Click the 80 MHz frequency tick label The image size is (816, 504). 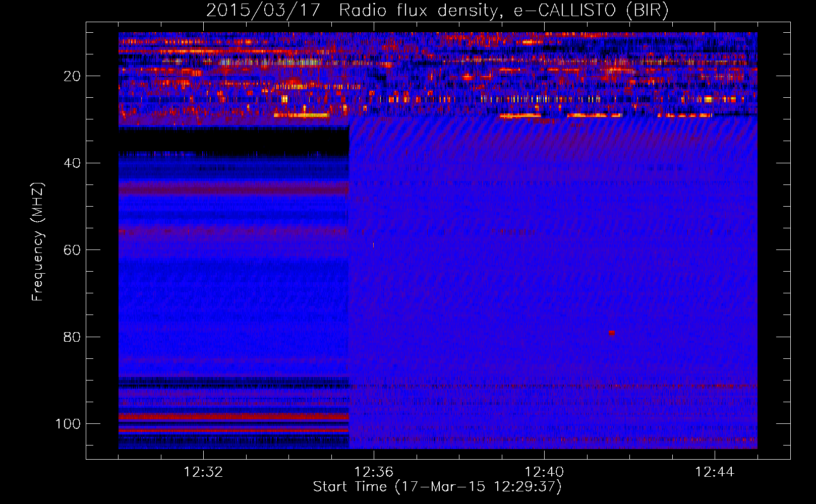tap(72, 337)
